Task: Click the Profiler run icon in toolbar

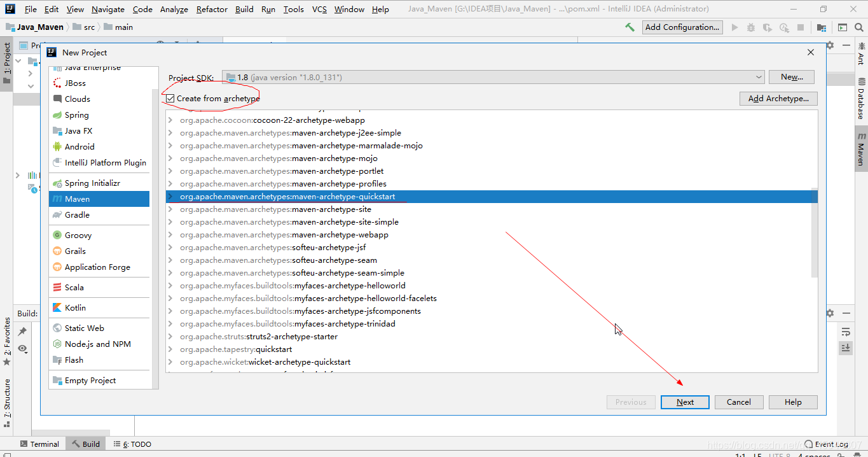Action: pyautogui.click(x=784, y=27)
